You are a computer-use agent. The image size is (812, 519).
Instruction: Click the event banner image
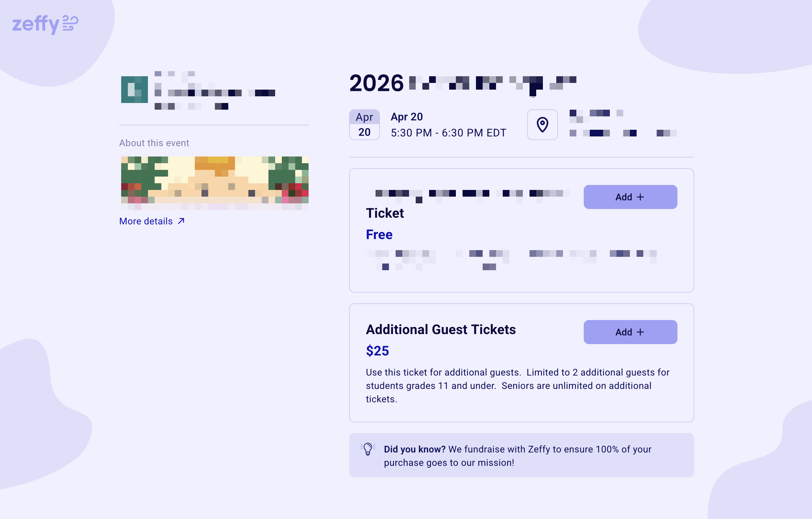(x=215, y=183)
